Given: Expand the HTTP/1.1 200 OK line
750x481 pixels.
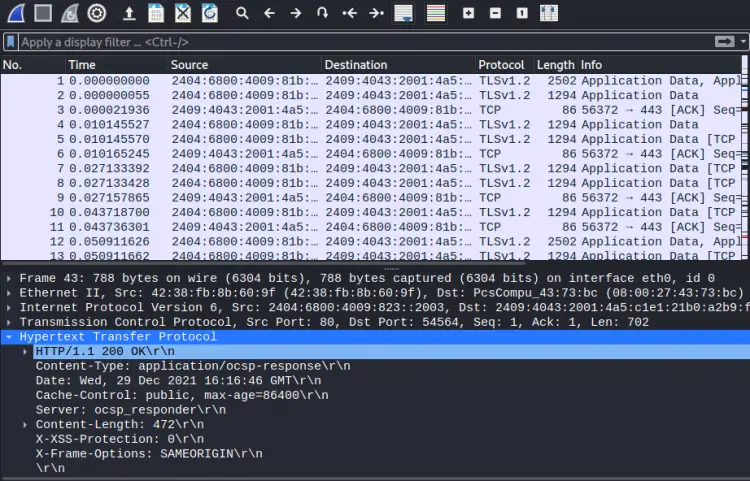Looking at the screenshot, I should click(x=25, y=351).
